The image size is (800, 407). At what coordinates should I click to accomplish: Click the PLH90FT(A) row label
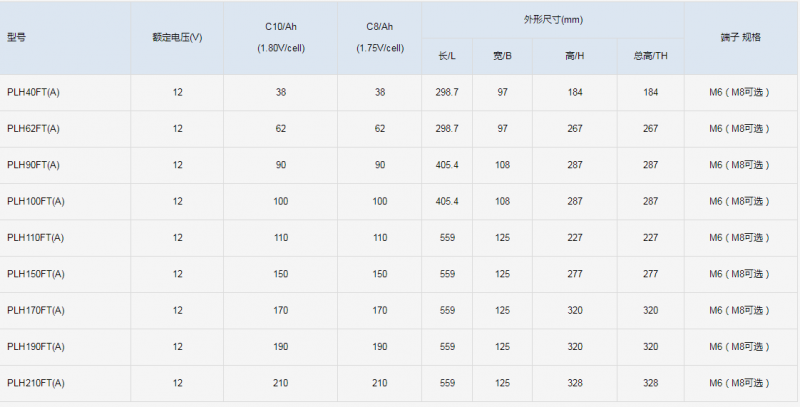tap(35, 165)
